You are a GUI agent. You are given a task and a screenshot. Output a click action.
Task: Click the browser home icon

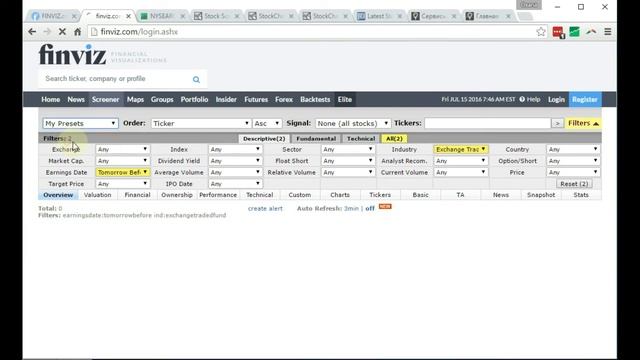pos(77,31)
